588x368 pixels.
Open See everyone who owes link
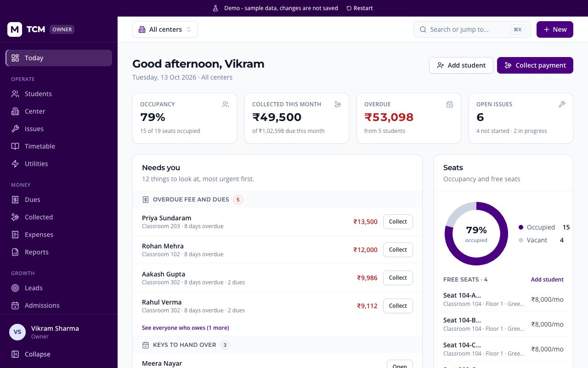[x=186, y=328]
